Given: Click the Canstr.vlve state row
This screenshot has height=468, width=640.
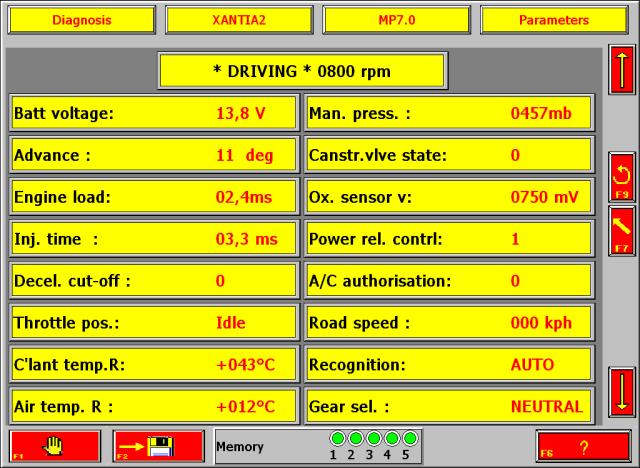Looking at the screenshot, I should [449, 155].
